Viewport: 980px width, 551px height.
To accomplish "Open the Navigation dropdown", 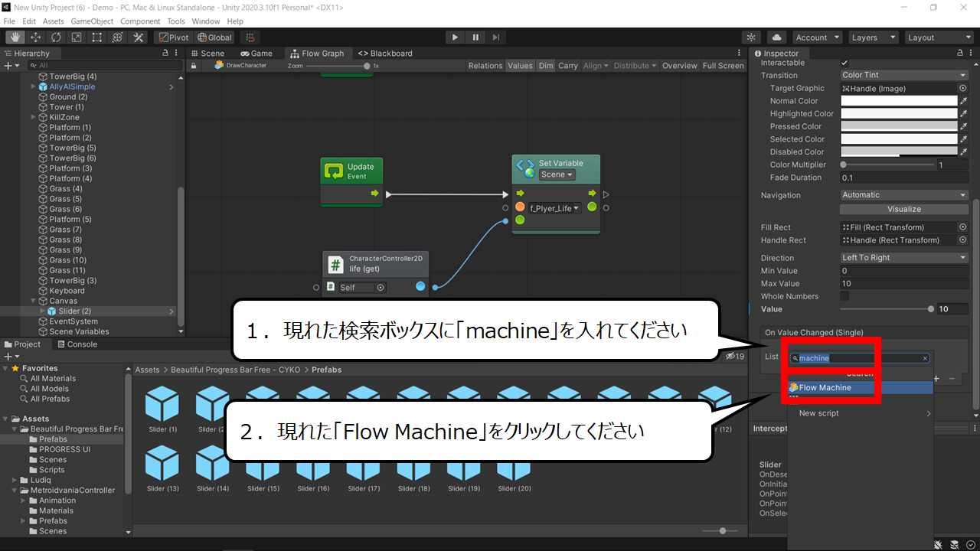I will pos(904,195).
